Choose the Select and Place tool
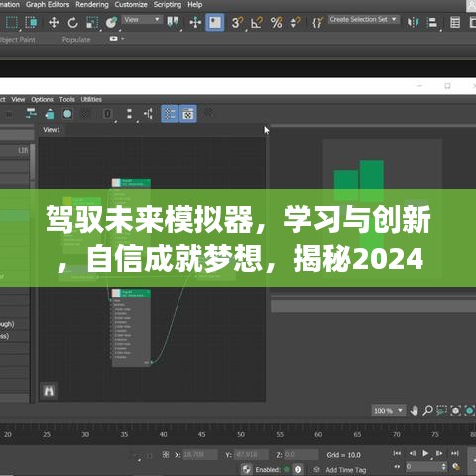Image resolution: width=476 pixels, height=476 pixels. [x=111, y=22]
